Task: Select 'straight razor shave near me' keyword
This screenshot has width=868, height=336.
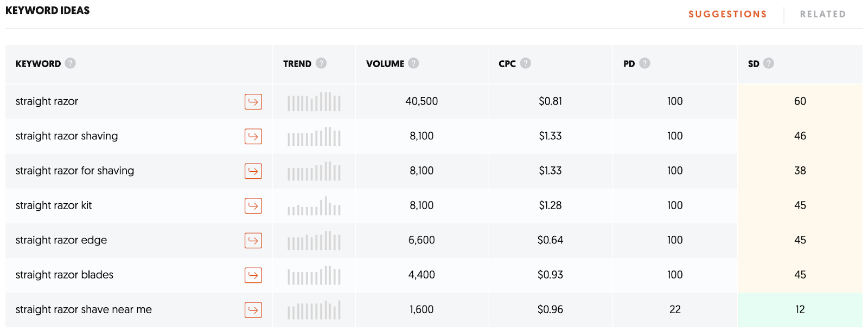Action: (84, 309)
